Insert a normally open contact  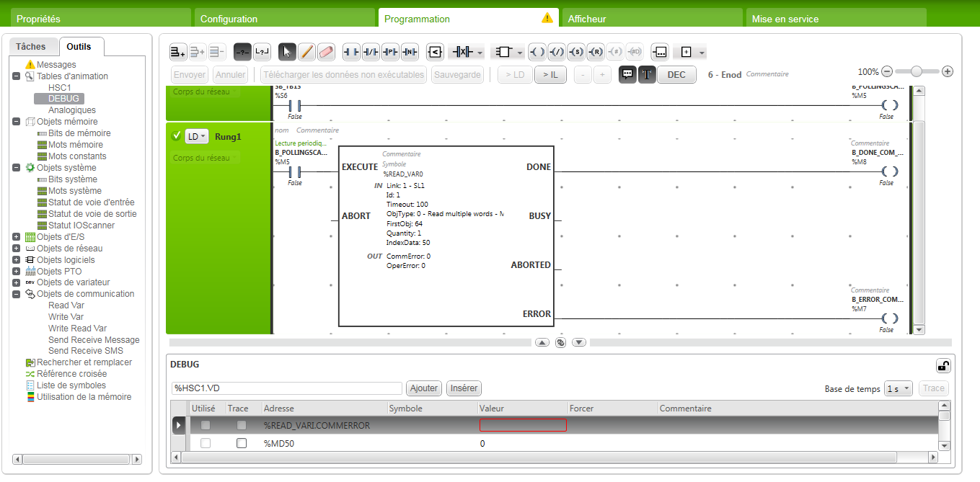[x=351, y=52]
